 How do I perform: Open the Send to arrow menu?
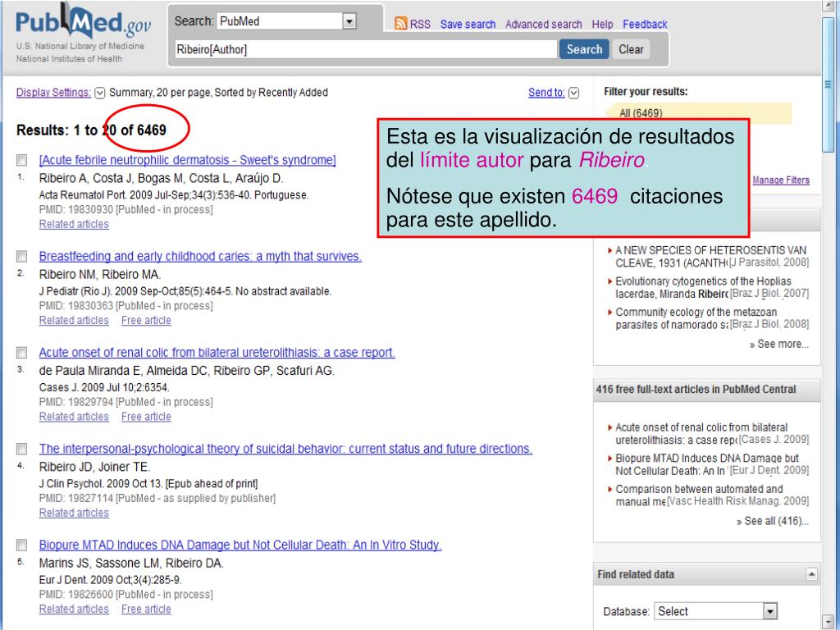pyautogui.click(x=573, y=94)
